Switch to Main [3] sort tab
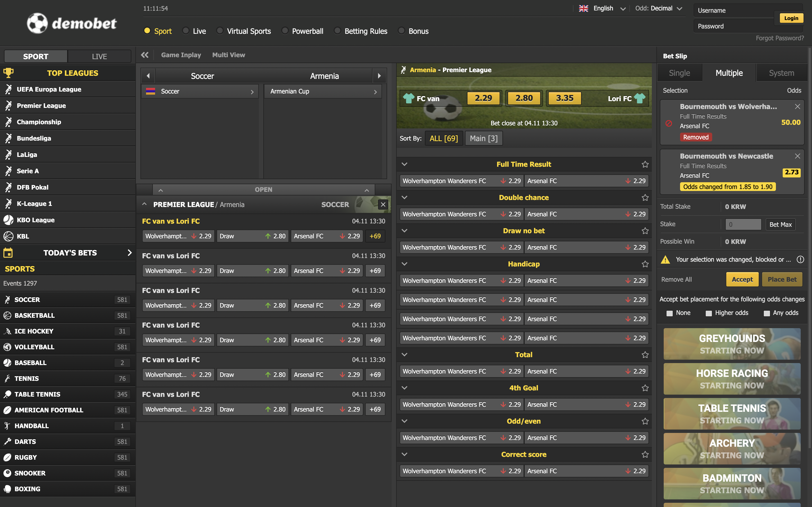Image resolution: width=812 pixels, height=507 pixels. click(484, 139)
